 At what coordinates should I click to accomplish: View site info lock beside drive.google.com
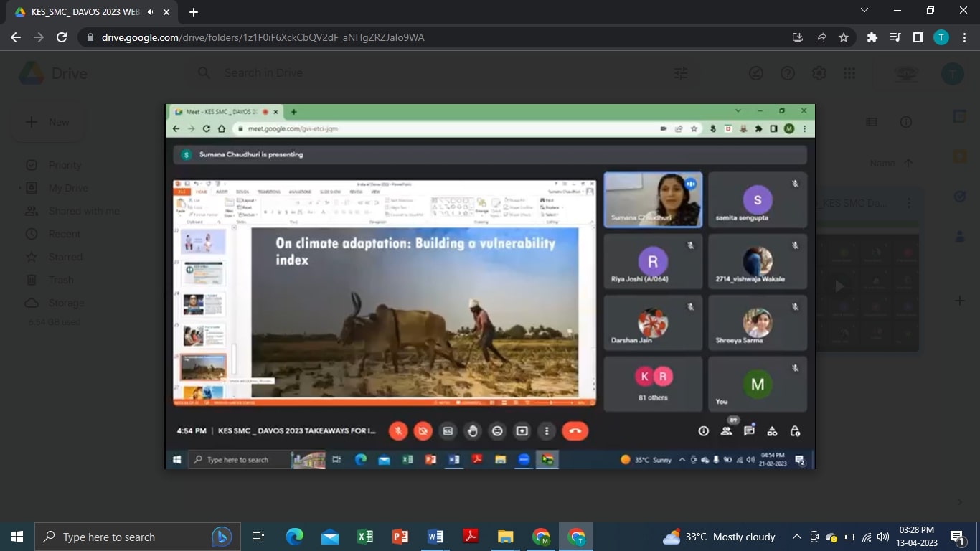pos(90,37)
